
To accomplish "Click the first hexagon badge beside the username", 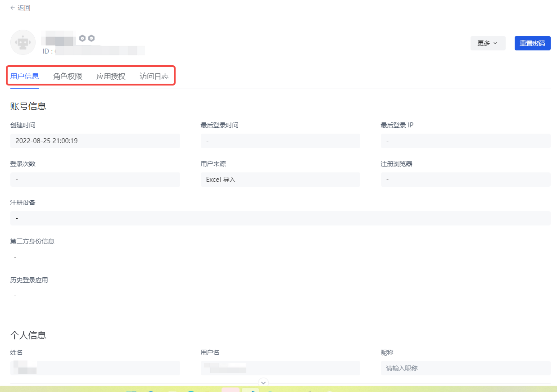I will pos(82,38).
